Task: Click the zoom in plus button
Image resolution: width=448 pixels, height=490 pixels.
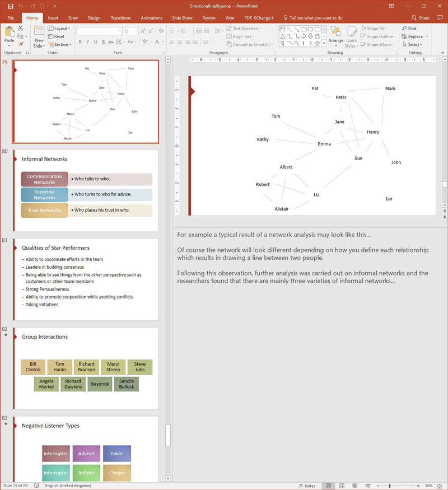Action: tap(418, 486)
